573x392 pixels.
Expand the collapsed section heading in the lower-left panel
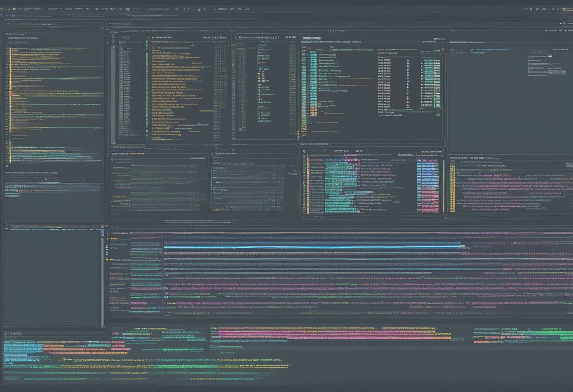tap(31, 173)
